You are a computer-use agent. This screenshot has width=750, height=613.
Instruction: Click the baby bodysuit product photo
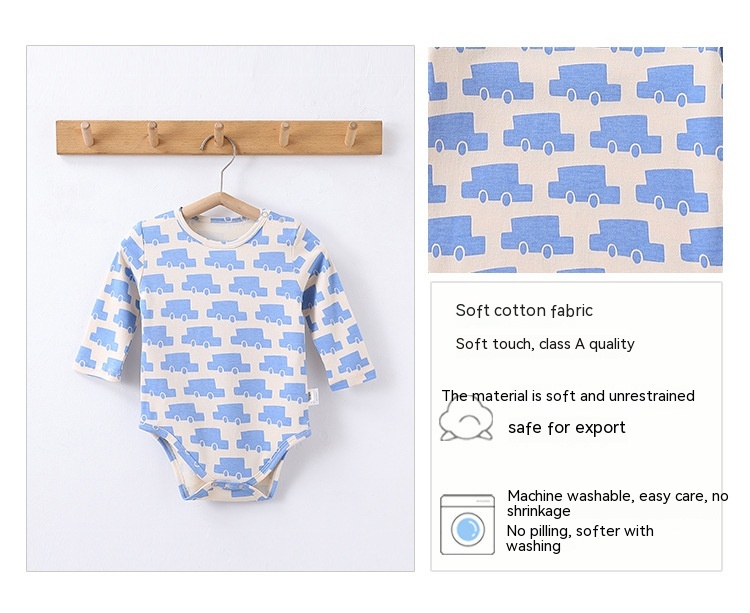(x=221, y=308)
